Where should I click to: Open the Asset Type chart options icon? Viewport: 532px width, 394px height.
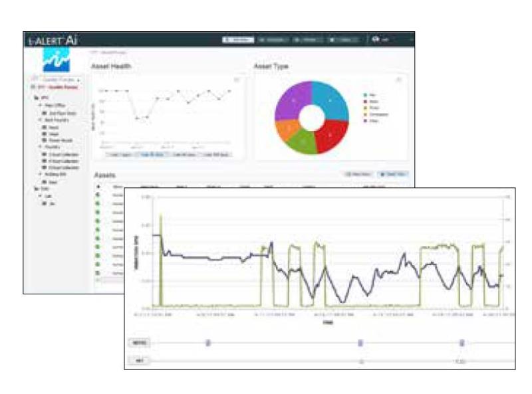(x=398, y=80)
